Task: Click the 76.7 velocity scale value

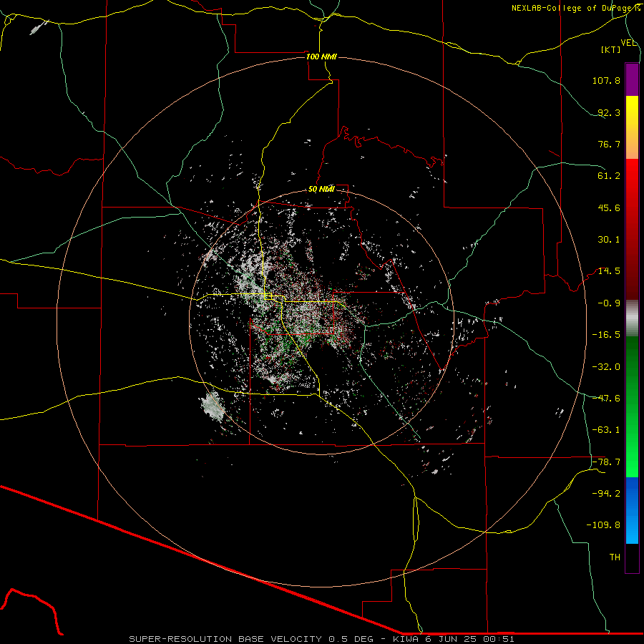Action: point(609,144)
